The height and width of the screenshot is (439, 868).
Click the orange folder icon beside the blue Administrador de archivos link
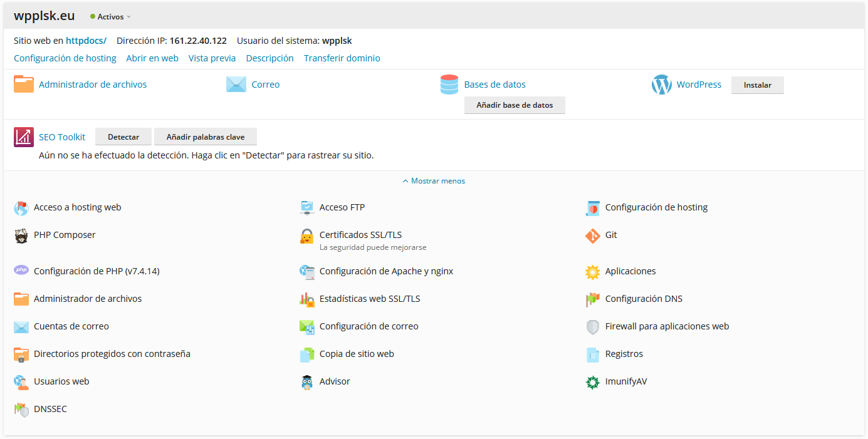(24, 84)
